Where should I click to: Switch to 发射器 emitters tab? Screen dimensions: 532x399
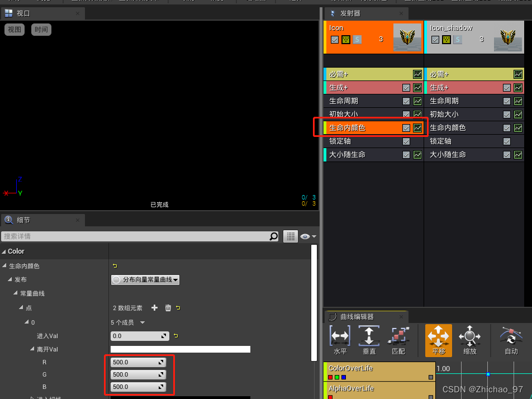[x=367, y=13]
